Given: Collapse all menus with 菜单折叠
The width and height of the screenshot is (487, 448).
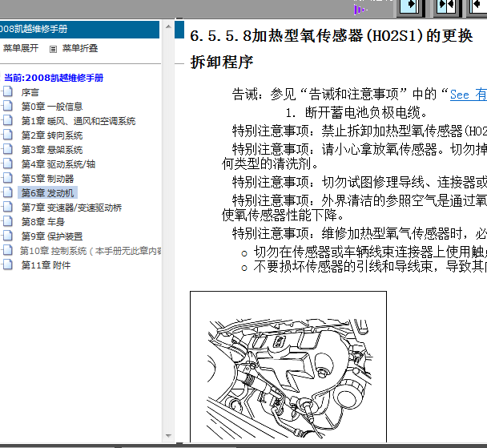Looking at the screenshot, I should 80,48.
